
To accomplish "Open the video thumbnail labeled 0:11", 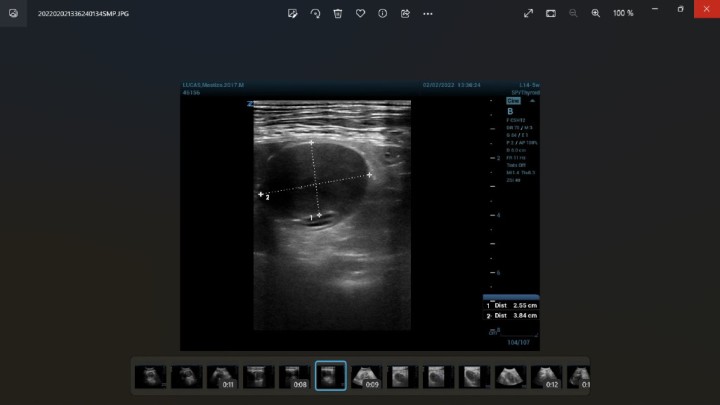I will tap(222, 376).
